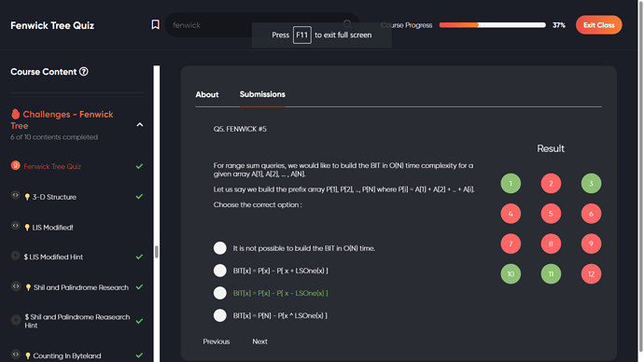This screenshot has height=362, width=644.
Task: Jump to question 2 result circle
Action: pos(551,184)
